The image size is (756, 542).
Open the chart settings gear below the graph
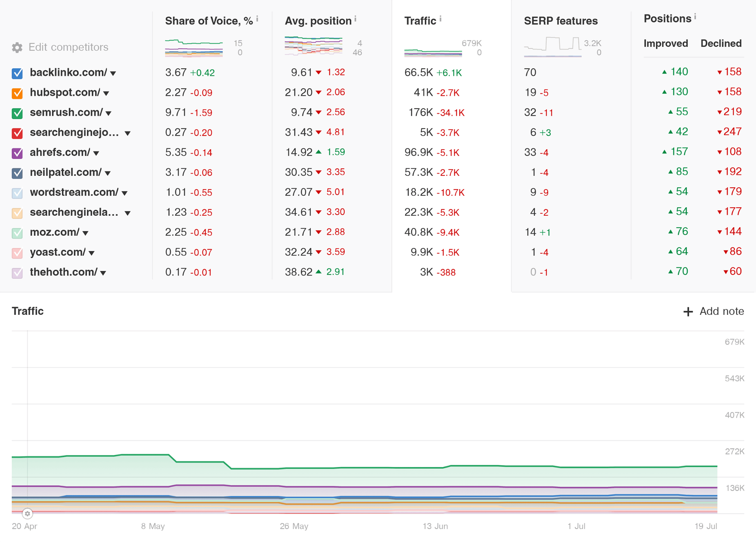tap(28, 514)
